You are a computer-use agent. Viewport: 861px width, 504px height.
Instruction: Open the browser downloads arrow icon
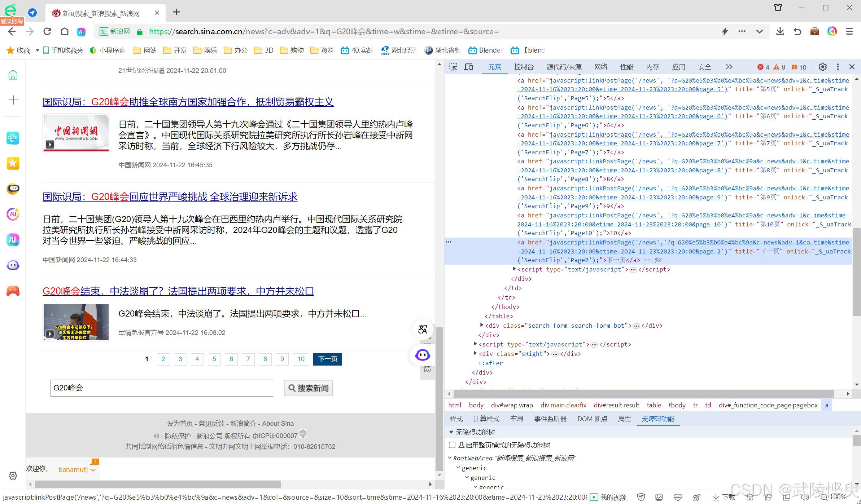point(780,31)
